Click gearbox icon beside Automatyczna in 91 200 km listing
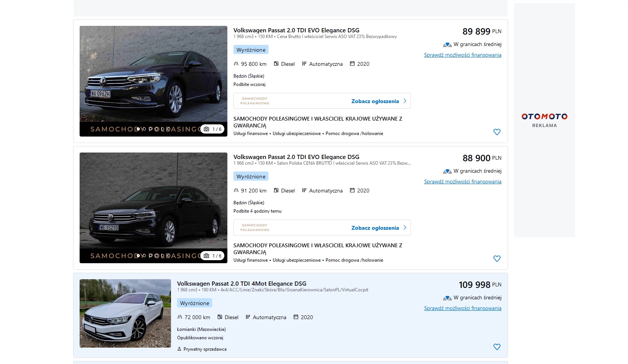Image resolution: width=628 pixels, height=364 pixels. [304, 191]
